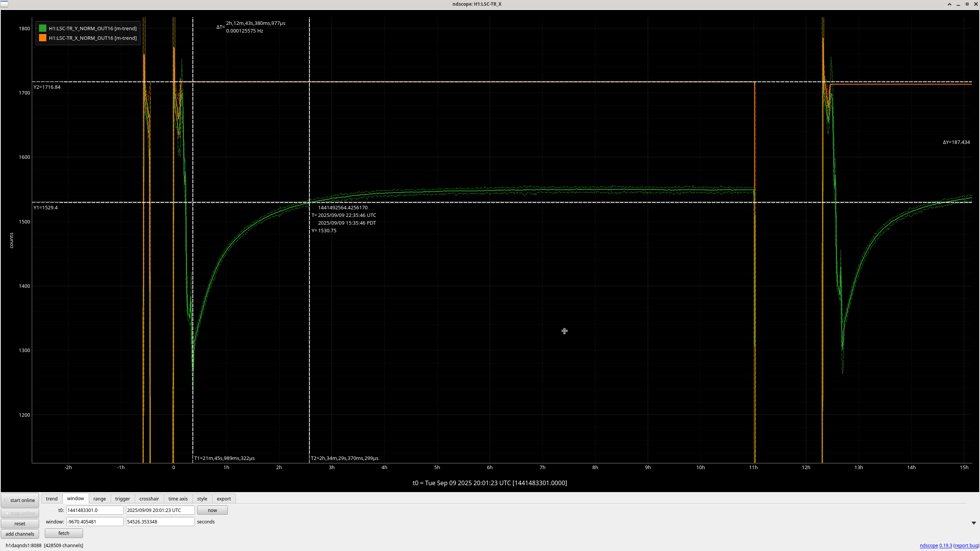Click the keep-above arrow in title bar

[949, 4]
